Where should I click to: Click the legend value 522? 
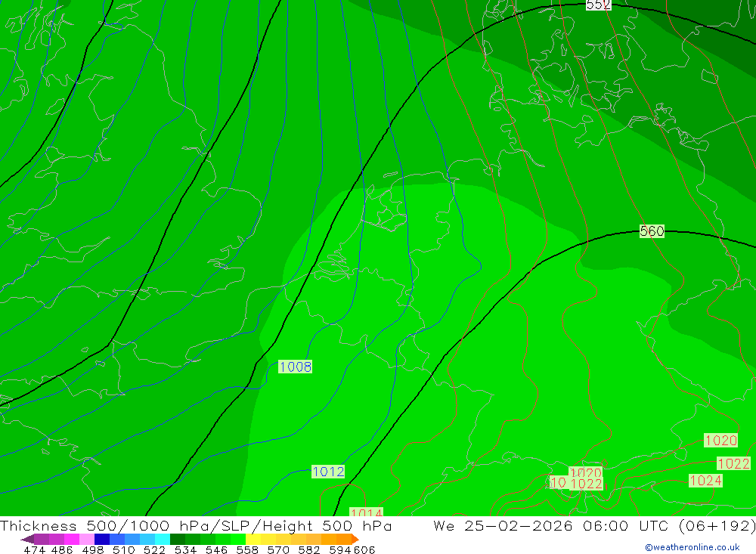pyautogui.click(x=154, y=549)
